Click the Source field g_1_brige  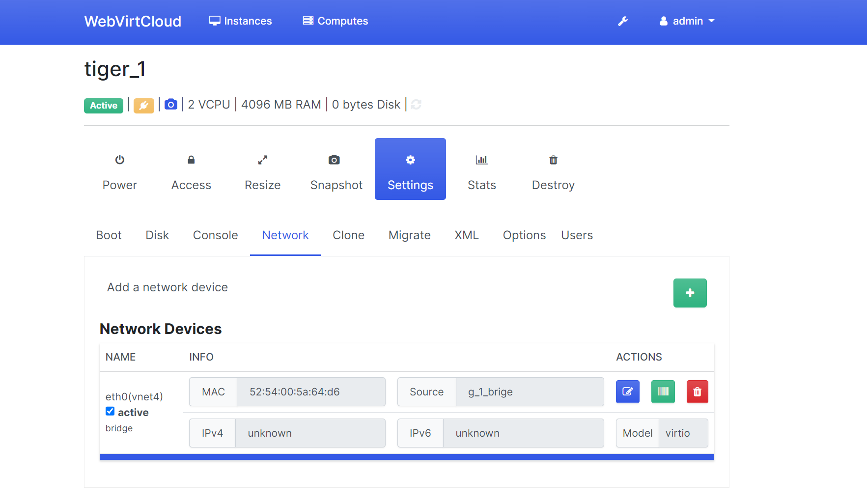pyautogui.click(x=530, y=392)
